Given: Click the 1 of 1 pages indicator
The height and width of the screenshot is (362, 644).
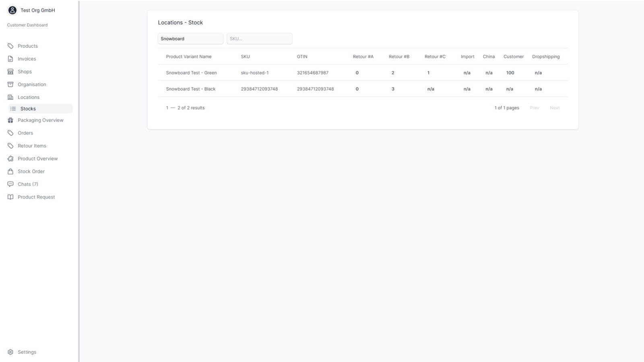Looking at the screenshot, I should 507,108.
